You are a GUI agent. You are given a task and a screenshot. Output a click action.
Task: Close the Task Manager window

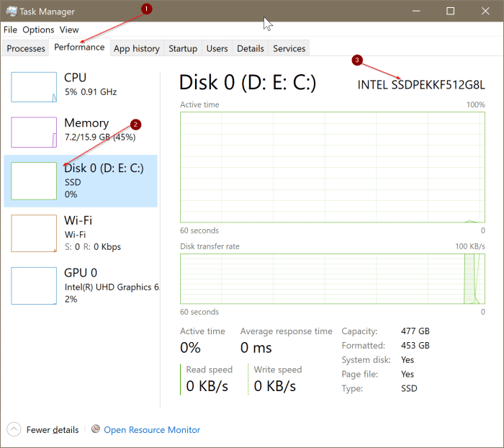[x=485, y=11]
